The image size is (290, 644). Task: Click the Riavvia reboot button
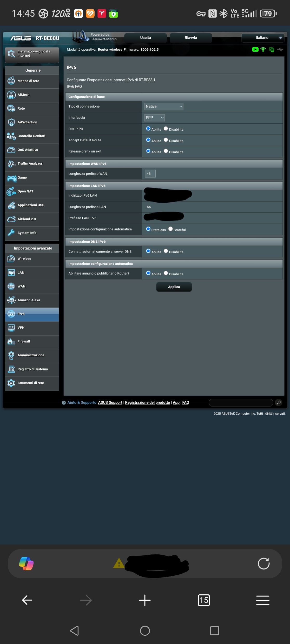click(191, 38)
